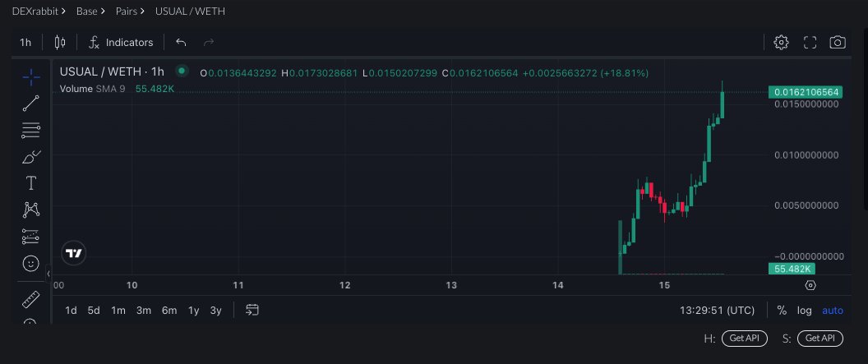Open the emoji icons tool
The height and width of the screenshot is (364, 868).
(x=31, y=263)
